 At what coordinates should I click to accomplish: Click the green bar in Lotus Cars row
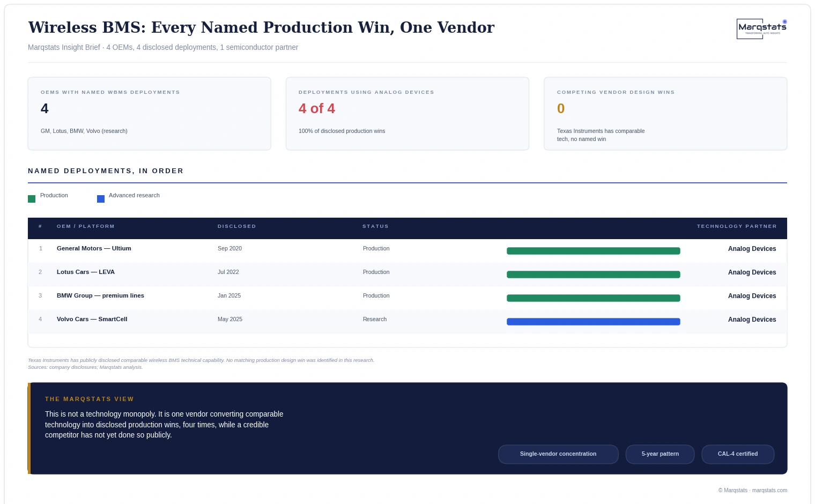(594, 275)
